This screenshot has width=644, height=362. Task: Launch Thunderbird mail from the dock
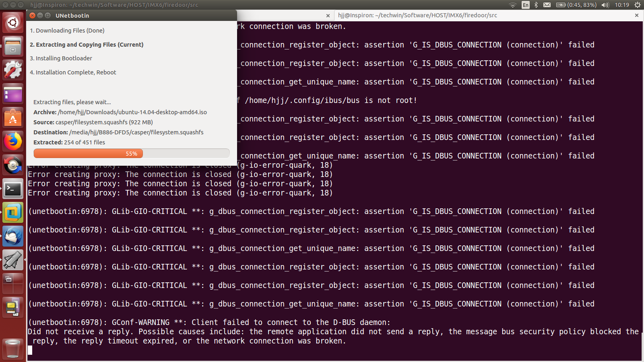pos(13,236)
